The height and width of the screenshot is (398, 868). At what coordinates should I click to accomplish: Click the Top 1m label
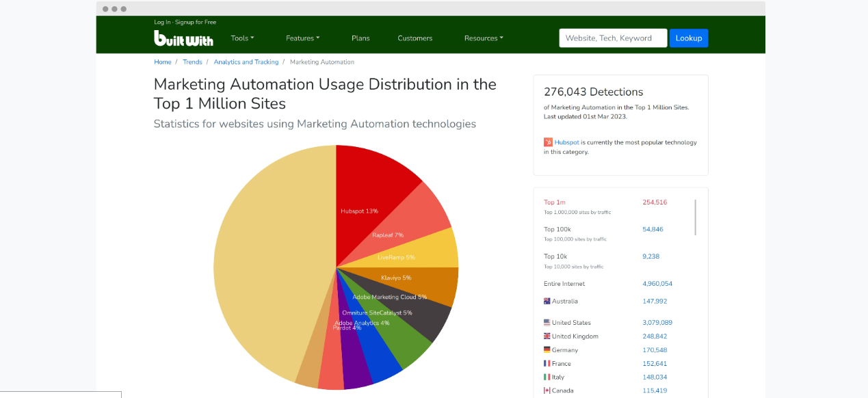coord(555,202)
